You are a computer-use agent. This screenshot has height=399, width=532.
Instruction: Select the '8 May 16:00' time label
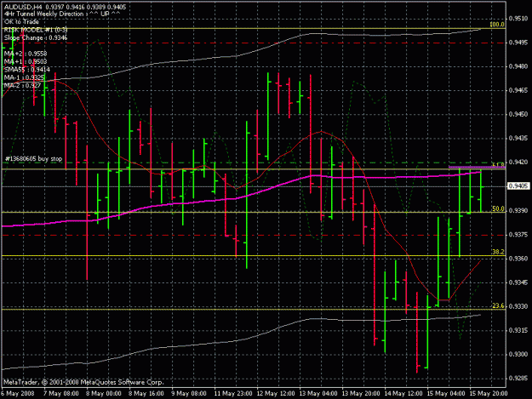click(x=146, y=394)
